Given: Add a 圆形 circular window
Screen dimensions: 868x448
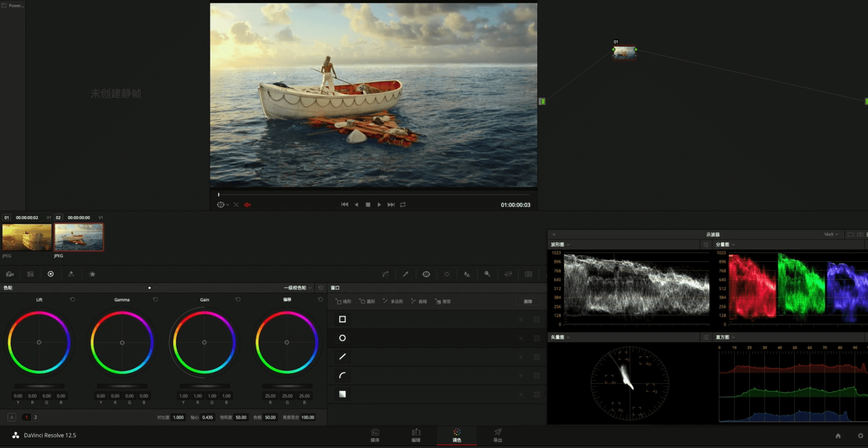Looking at the screenshot, I should coord(368,301).
